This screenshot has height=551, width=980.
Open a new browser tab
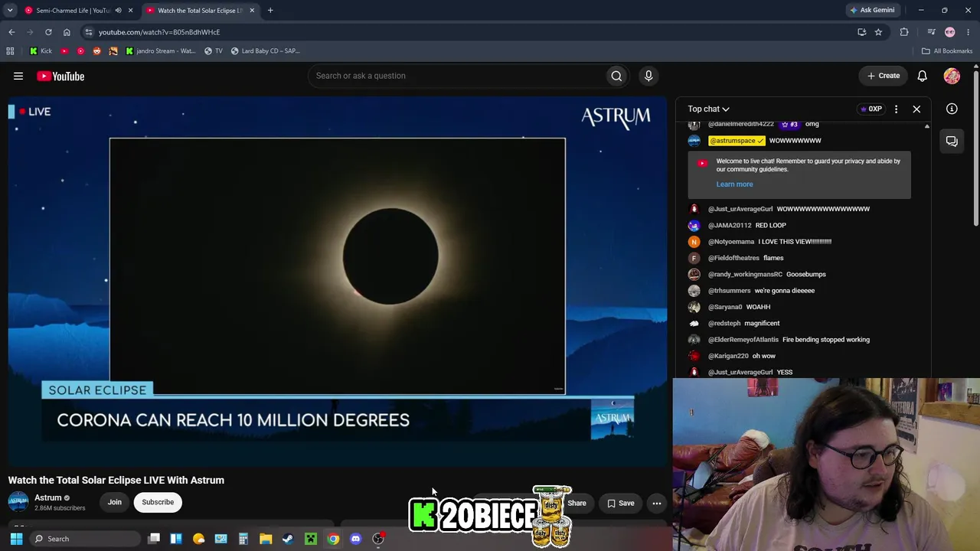tap(270, 11)
